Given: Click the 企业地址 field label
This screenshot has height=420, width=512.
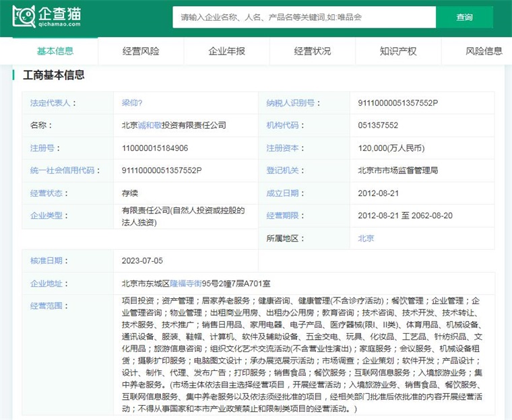Looking at the screenshot, I should (x=49, y=283).
